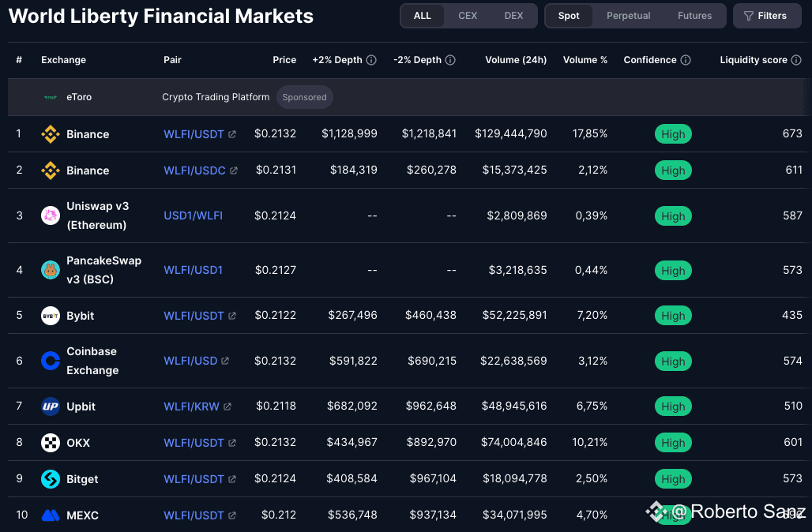Viewport: 812px width, 532px height.
Task: Switch to the Perpetual tab
Action: pos(629,16)
